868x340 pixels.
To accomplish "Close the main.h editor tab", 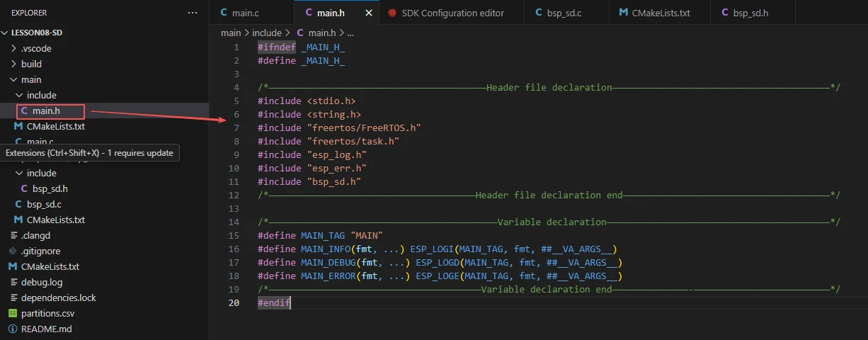I will pyautogui.click(x=369, y=13).
